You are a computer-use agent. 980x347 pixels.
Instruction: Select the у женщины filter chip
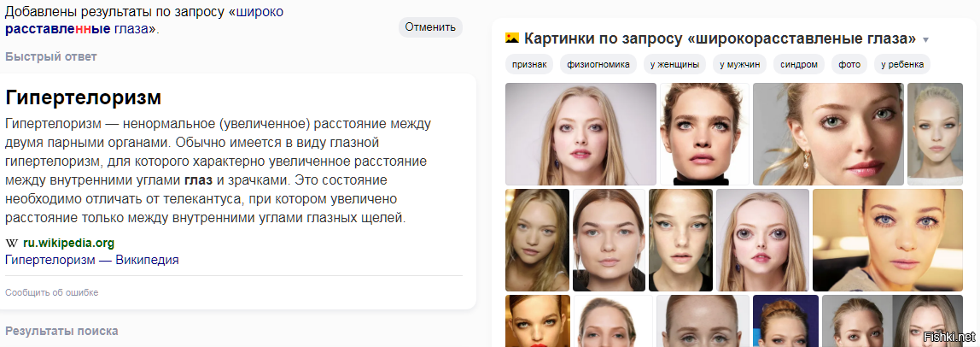(x=674, y=64)
